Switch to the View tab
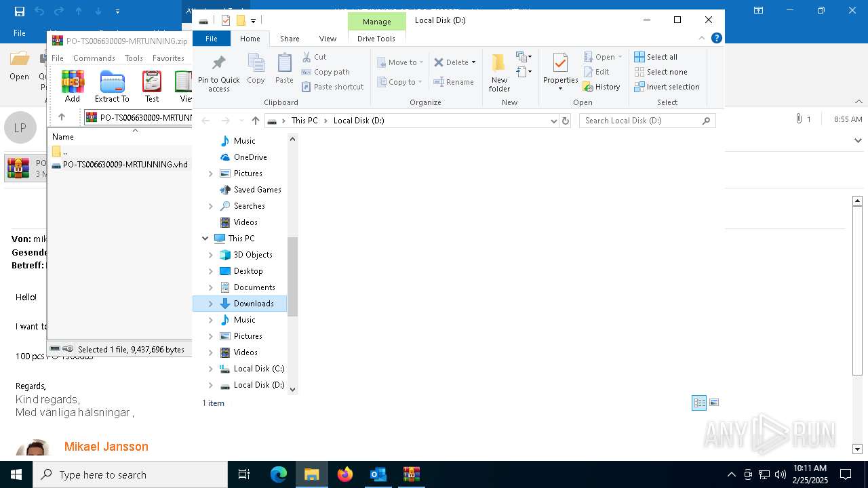Screen dimensions: 868x488 point(328,39)
